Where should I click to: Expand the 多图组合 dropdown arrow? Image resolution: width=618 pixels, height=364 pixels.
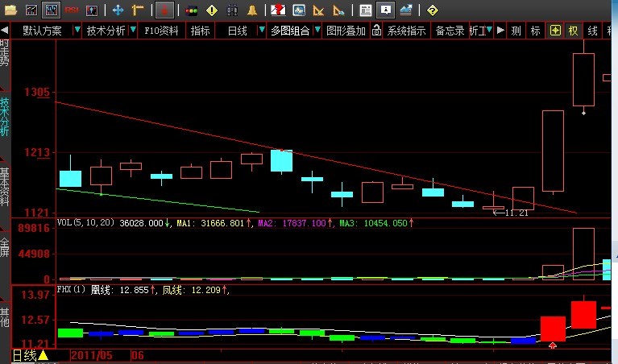[x=317, y=30]
